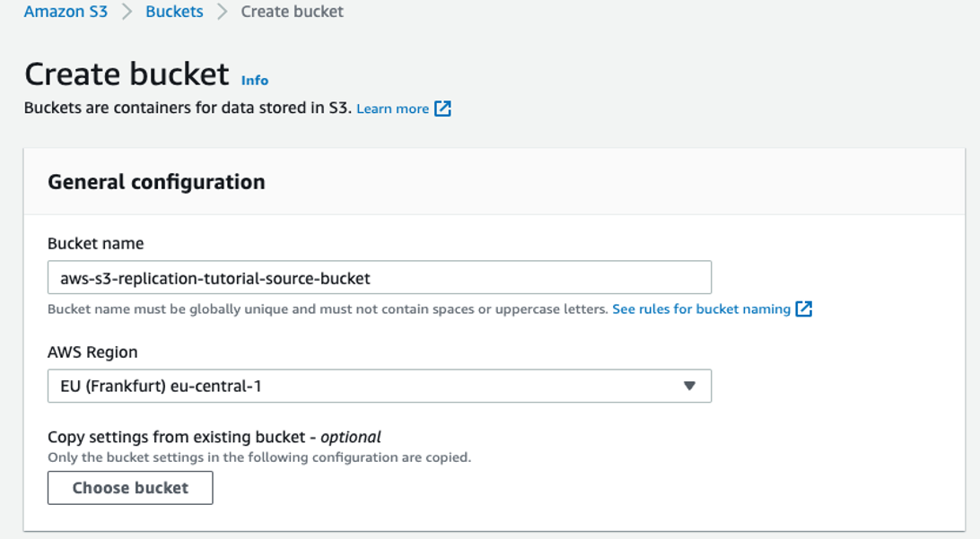
Task: Focus the Bucket name text field
Action: coord(379,278)
